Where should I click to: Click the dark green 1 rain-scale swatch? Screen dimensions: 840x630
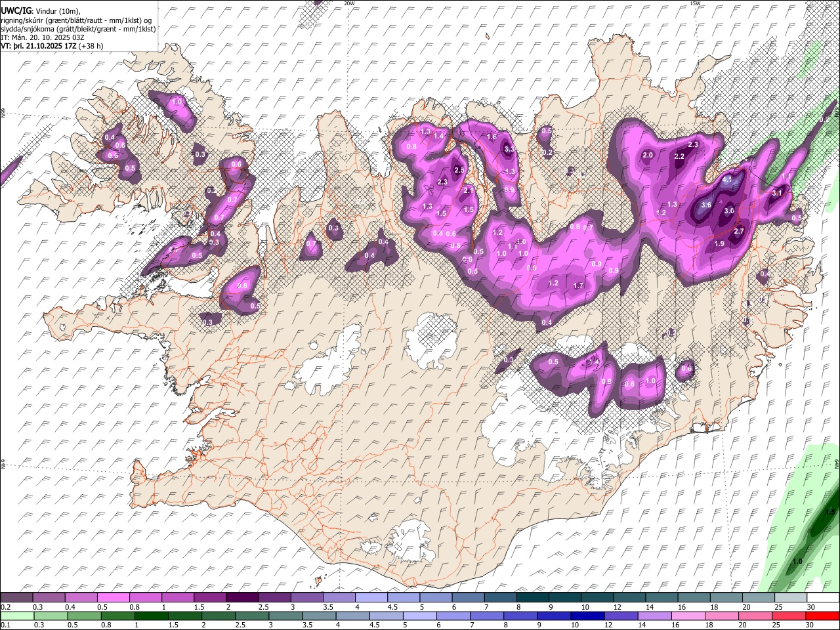pos(151,616)
